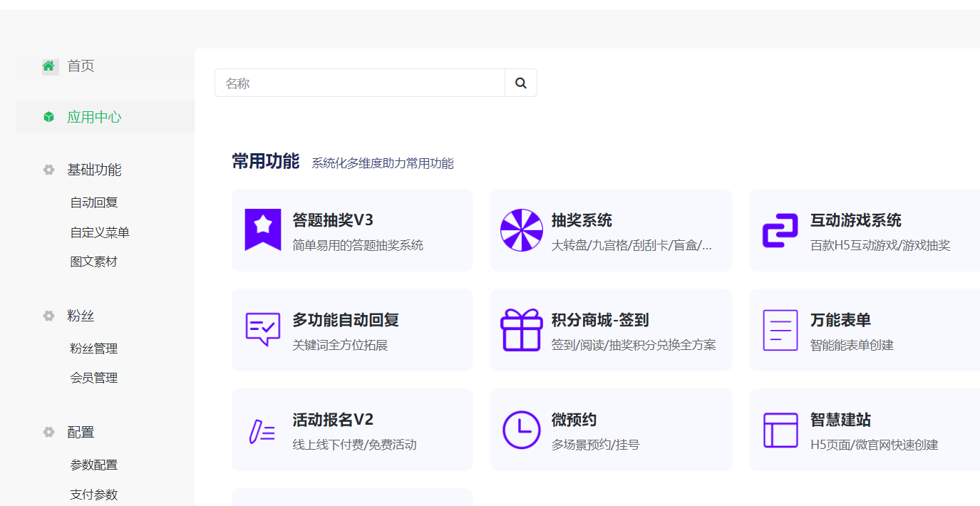The image size is (980, 506).
Task: Click the 应用中心 cube icon
Action: pos(48,116)
